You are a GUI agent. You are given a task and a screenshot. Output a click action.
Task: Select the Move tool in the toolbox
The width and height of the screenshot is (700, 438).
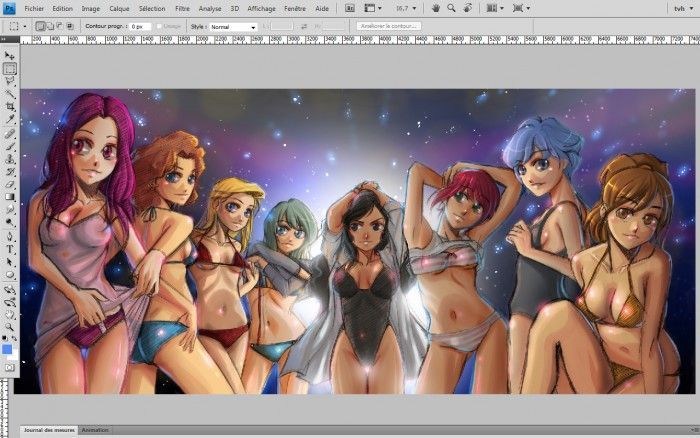click(9, 56)
